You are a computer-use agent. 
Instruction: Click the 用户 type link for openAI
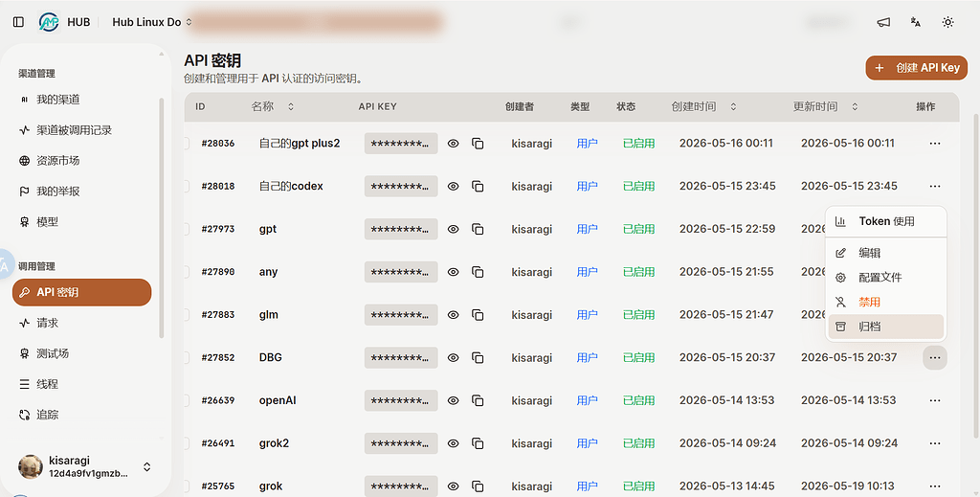click(587, 400)
